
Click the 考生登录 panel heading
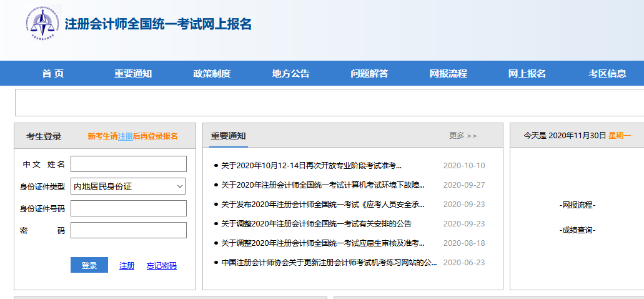[x=44, y=136]
